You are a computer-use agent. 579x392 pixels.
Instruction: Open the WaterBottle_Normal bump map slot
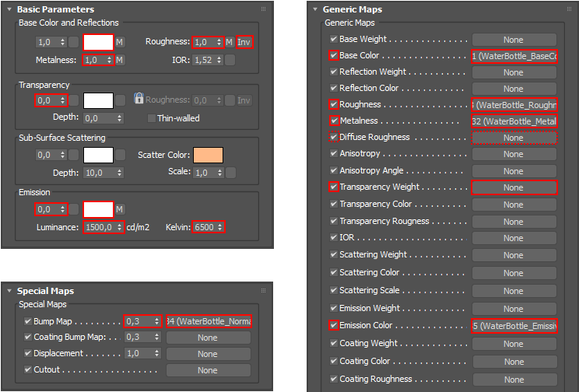coord(209,321)
